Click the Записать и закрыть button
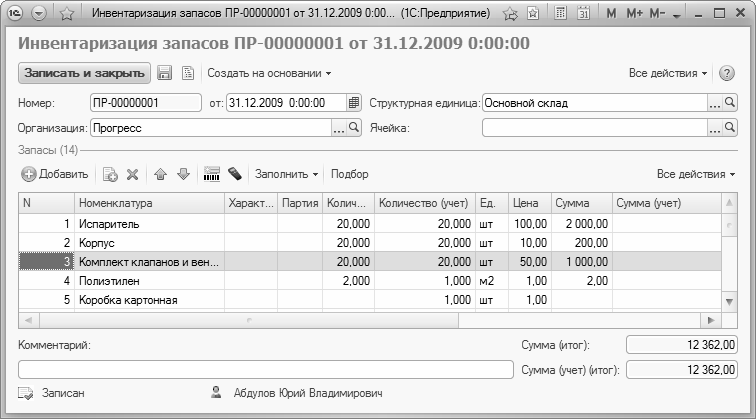This screenshot has height=419, width=756. 84,74
